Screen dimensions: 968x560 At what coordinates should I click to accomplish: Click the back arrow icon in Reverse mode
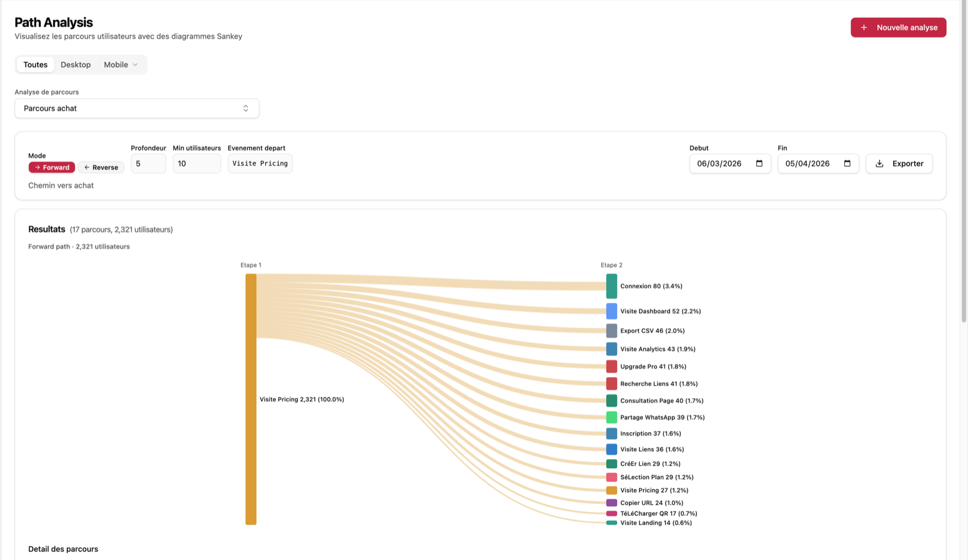(x=87, y=167)
